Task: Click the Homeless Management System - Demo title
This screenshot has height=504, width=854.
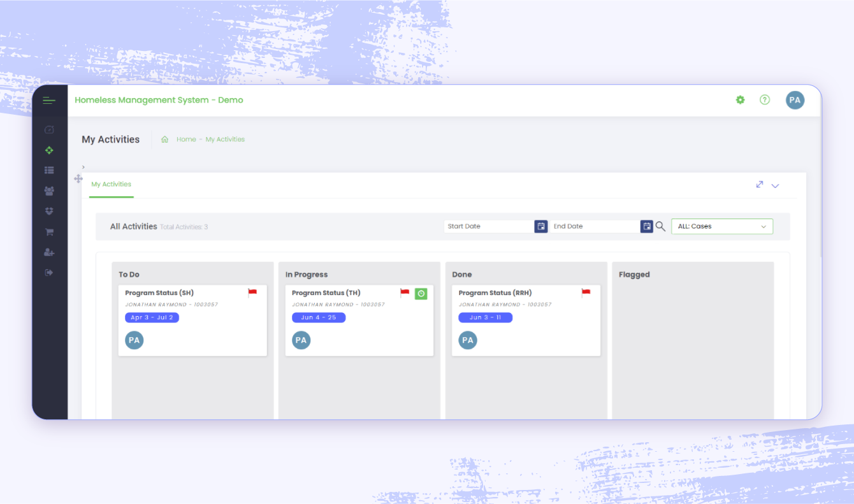Action: (159, 100)
